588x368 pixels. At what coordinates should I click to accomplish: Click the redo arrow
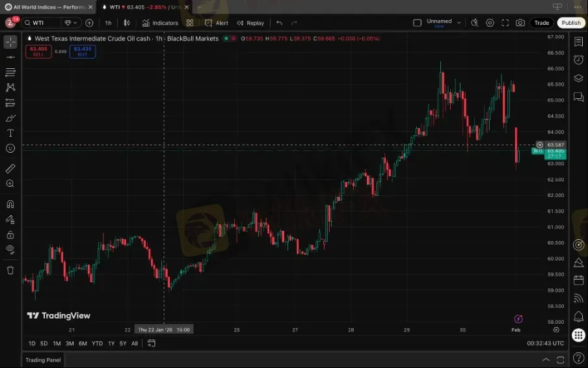coord(295,23)
